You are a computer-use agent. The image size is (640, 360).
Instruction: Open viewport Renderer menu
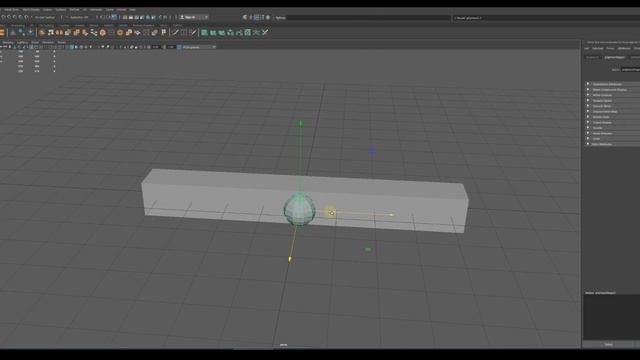pyautogui.click(x=48, y=42)
